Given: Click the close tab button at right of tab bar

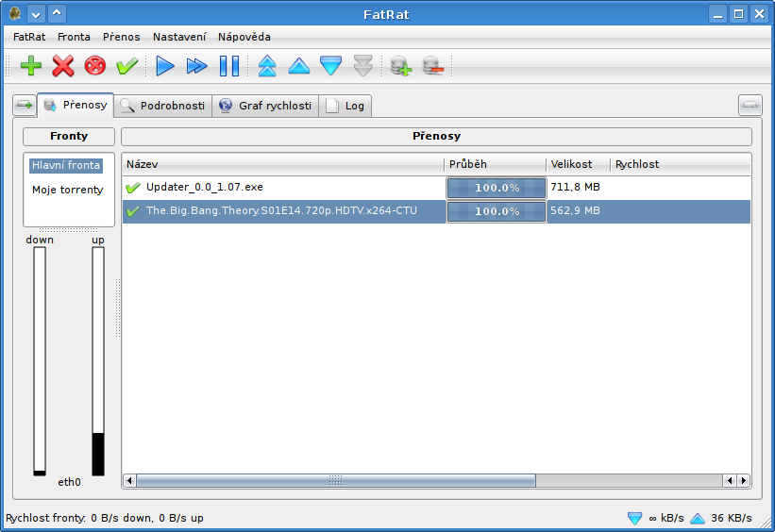Looking at the screenshot, I should click(750, 105).
